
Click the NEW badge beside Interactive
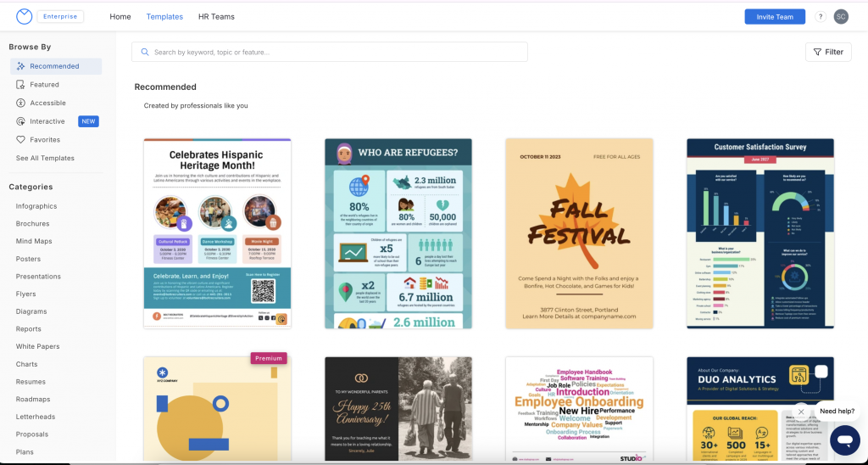(x=88, y=121)
